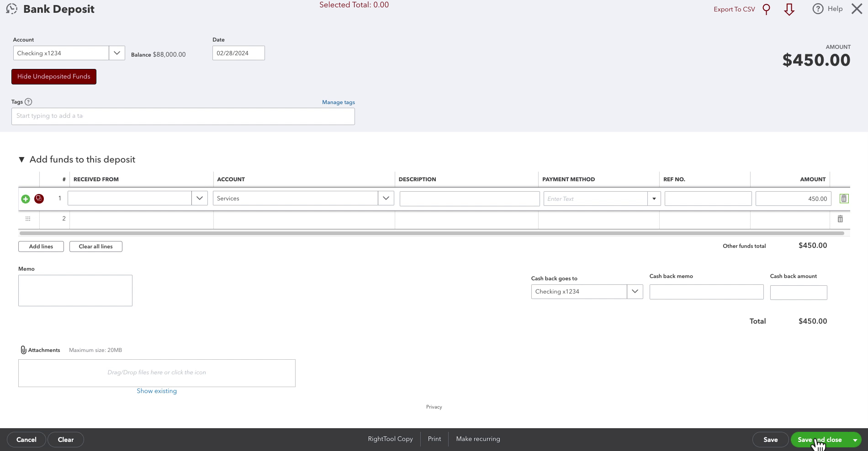Viewport: 868px width, 451px height.
Task: Open the Privacy link
Action: [x=434, y=407]
